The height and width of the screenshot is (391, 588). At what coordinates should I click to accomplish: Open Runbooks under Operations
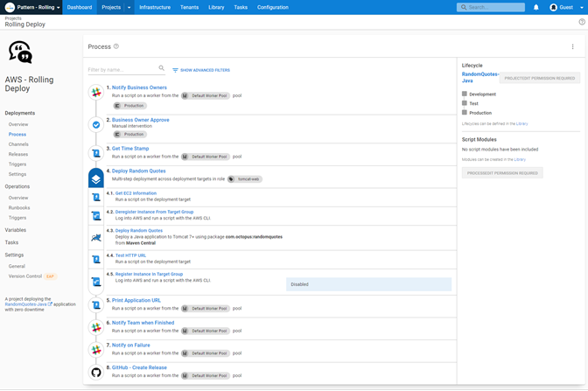(x=19, y=207)
